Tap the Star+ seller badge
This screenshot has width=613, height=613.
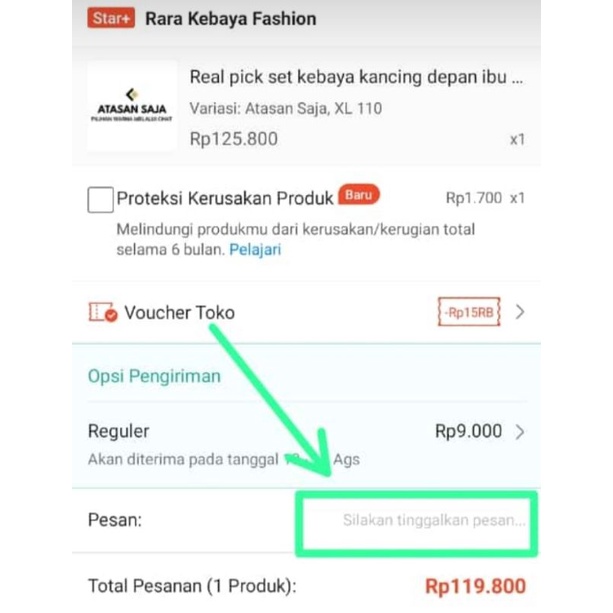111,18
